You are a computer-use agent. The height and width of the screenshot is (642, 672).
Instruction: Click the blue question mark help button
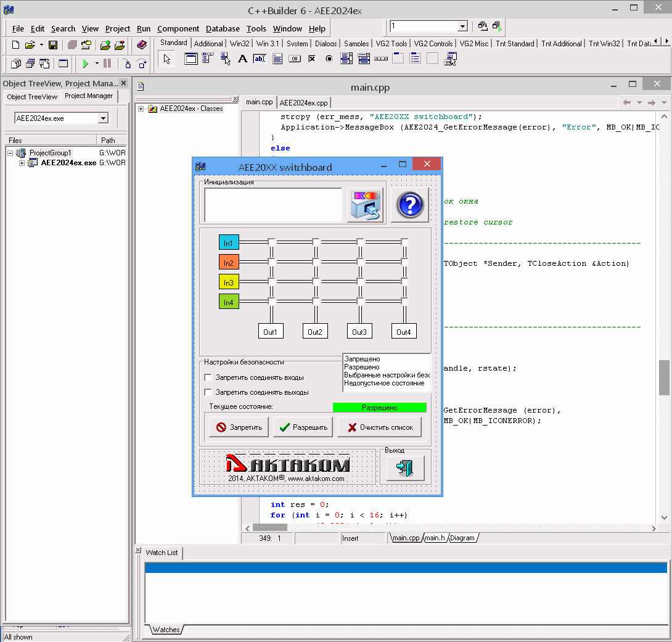[410, 205]
